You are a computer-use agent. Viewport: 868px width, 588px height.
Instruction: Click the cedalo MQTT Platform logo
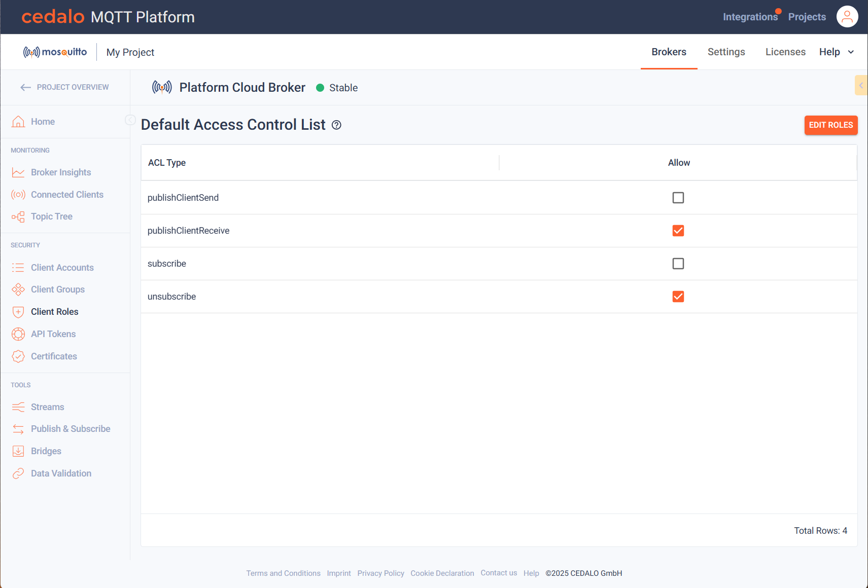point(108,17)
